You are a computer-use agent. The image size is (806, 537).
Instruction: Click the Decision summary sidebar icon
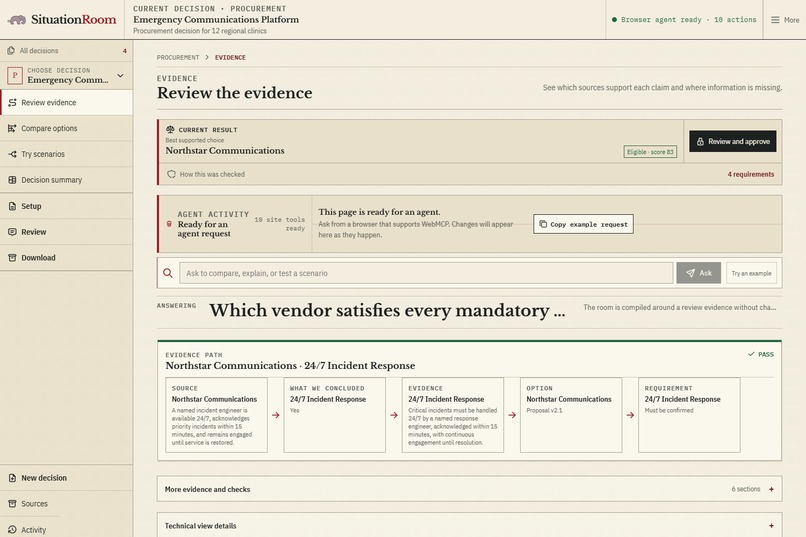[x=12, y=180]
